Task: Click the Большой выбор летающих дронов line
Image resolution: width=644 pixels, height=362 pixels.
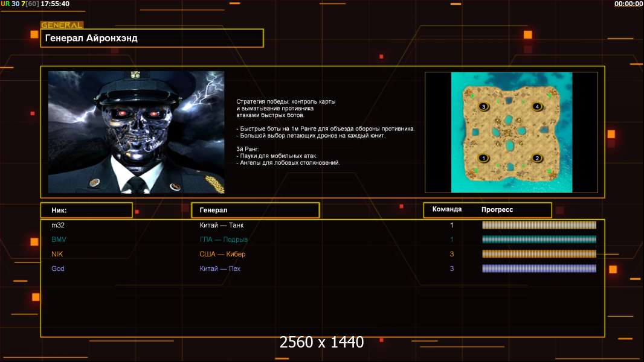Action: pyautogui.click(x=311, y=135)
